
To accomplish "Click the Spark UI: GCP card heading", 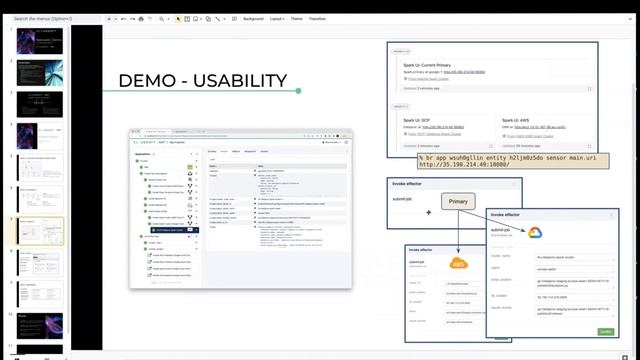I will pyautogui.click(x=416, y=120).
